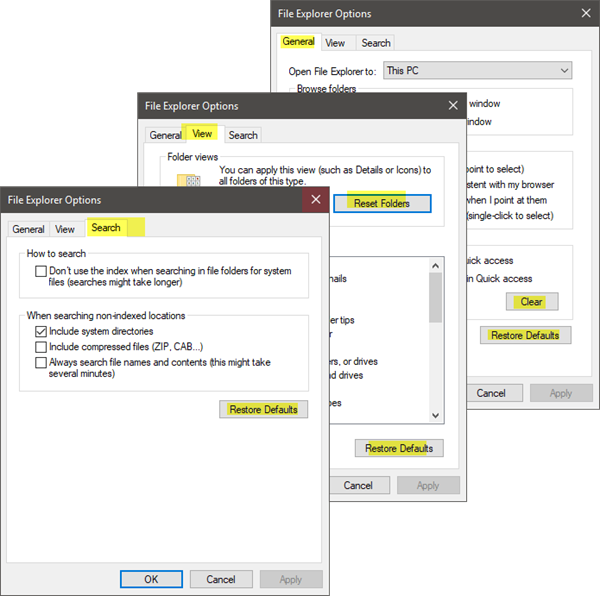This screenshot has width=600, height=596.
Task: Close the front Search options dialog
Action: (316, 199)
